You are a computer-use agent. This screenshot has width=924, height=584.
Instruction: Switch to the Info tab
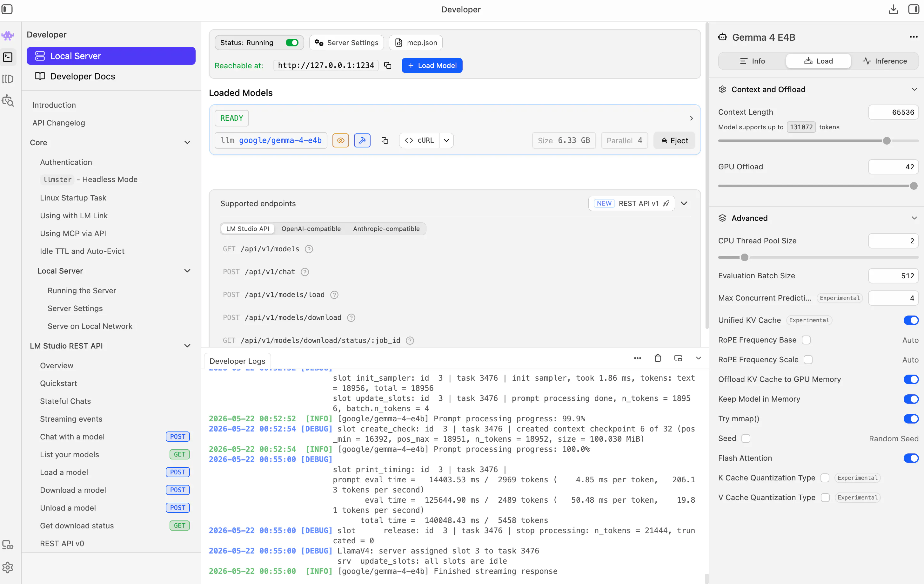pyautogui.click(x=752, y=61)
